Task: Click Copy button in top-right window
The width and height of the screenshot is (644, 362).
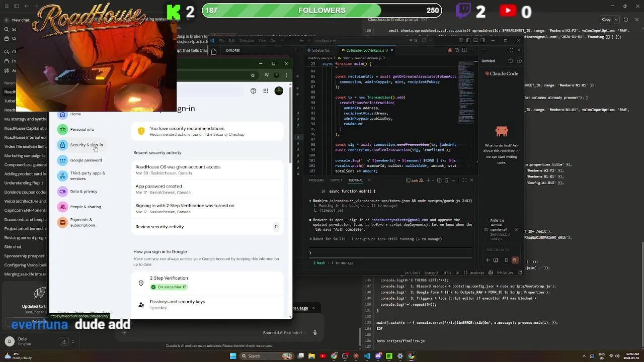Action: [606, 20]
